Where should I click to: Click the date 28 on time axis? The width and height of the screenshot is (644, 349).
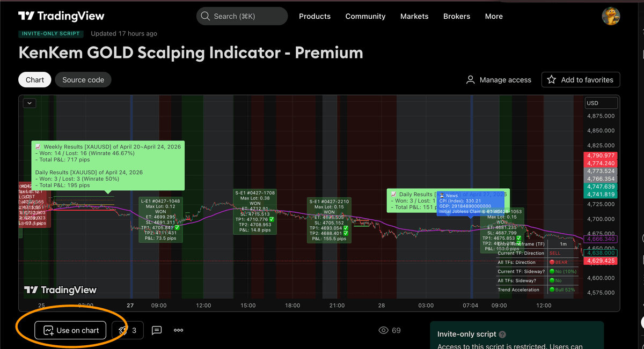click(x=381, y=305)
